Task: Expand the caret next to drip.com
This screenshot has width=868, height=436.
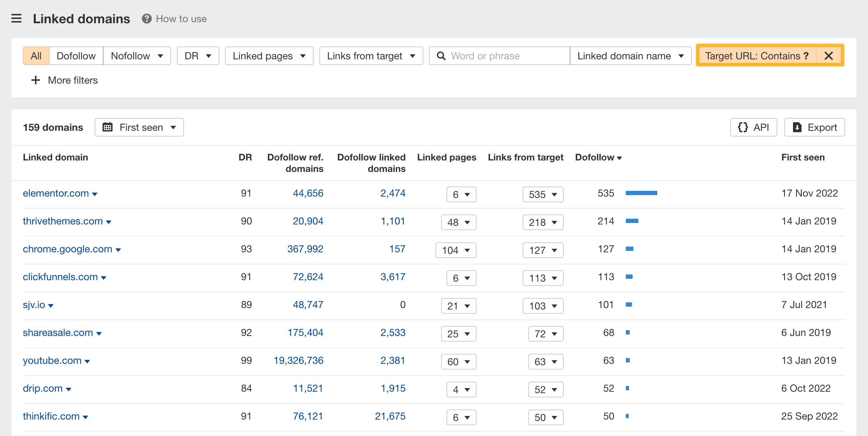Action: pos(69,389)
